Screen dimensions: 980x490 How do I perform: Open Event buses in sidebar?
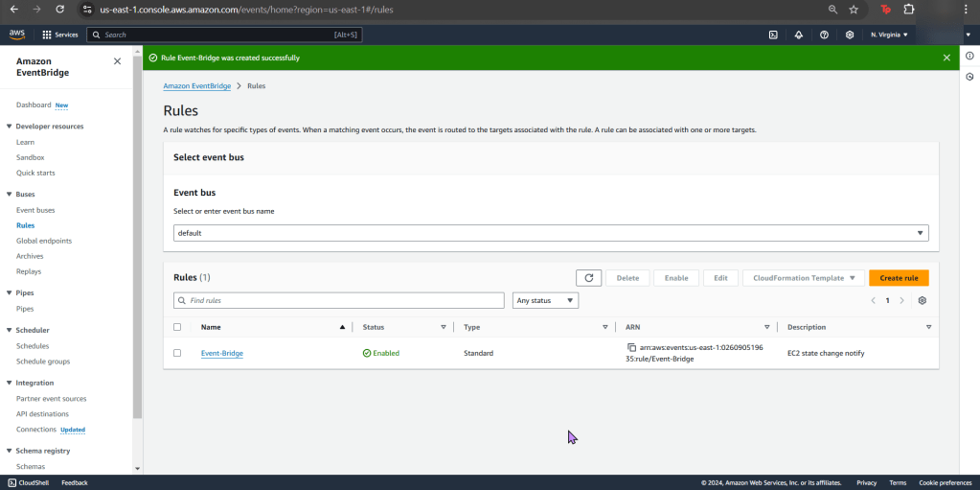(x=35, y=210)
